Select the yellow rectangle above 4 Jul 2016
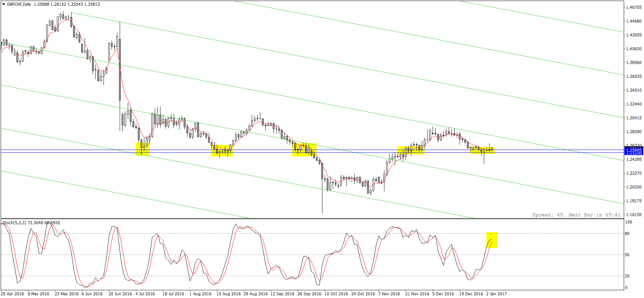644x298 pixels. point(143,149)
